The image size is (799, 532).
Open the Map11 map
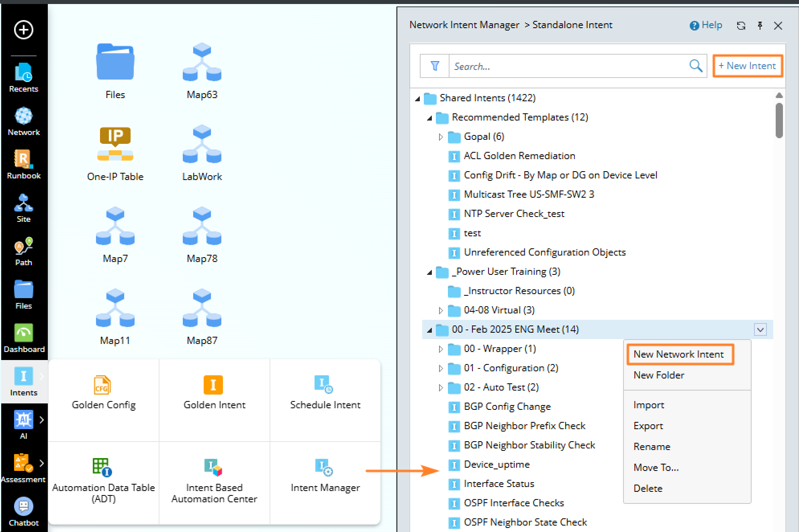pos(115,317)
